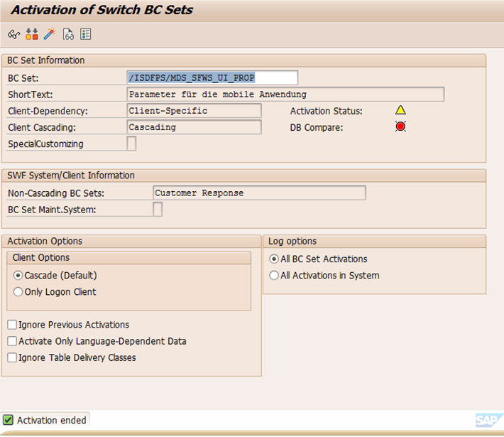Click the glasses display icon in toolbar
This screenshot has width=504, height=437.
[13, 34]
